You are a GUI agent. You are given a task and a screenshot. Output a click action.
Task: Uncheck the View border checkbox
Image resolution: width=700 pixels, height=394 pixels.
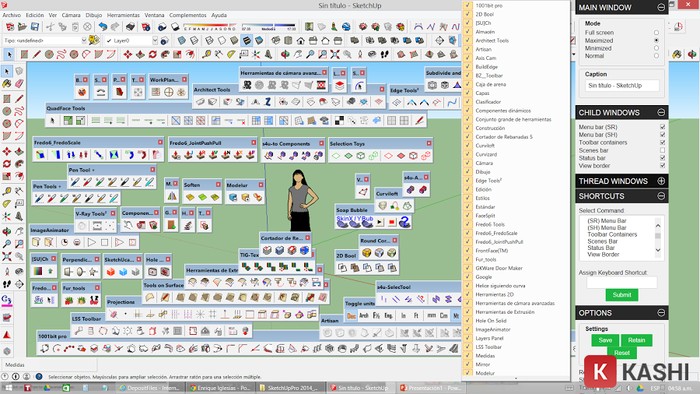click(x=662, y=166)
